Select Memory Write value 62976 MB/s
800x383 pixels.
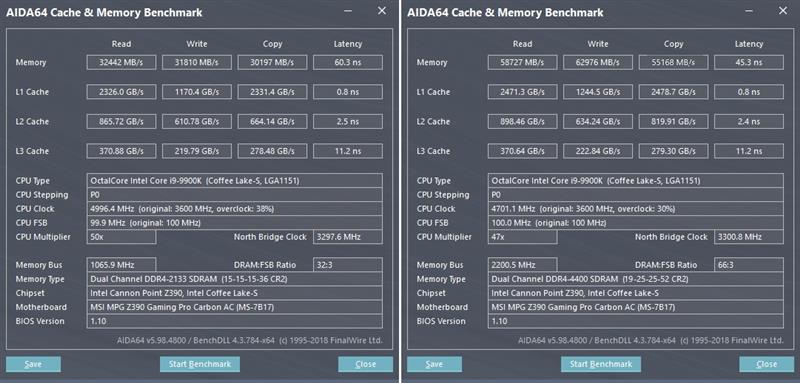pyautogui.click(x=597, y=62)
